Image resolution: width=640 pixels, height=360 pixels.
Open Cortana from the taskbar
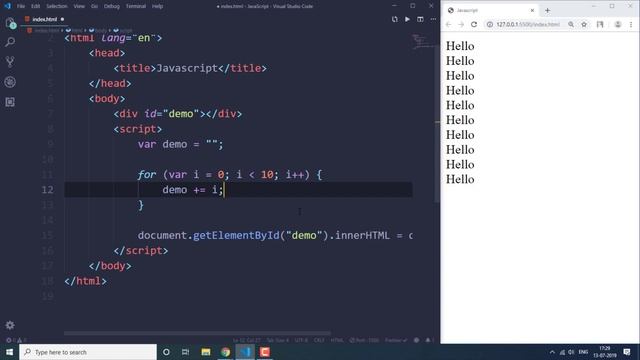[166, 352]
